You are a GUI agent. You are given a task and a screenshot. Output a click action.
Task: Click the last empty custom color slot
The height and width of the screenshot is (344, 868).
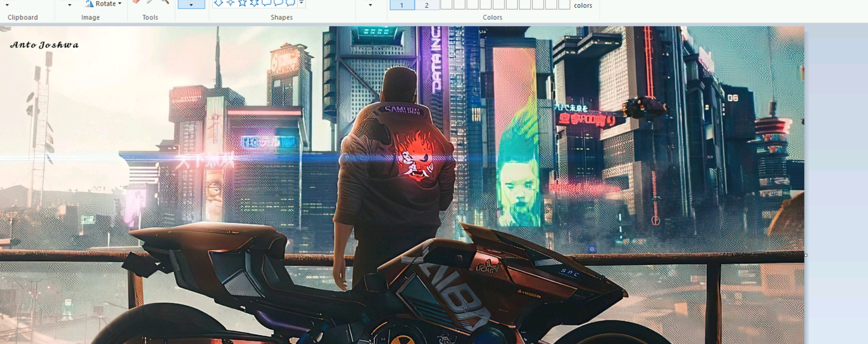tap(564, 4)
